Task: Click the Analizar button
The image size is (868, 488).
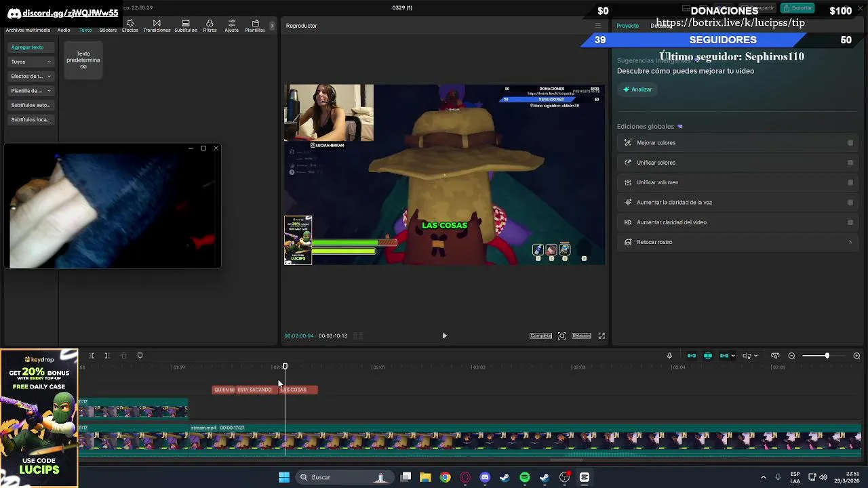Action: pos(637,89)
